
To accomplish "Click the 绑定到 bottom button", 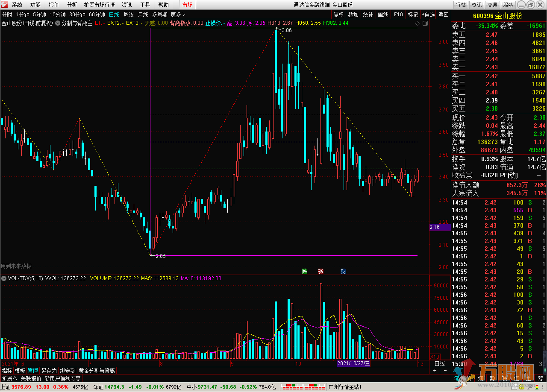I will tap(68, 371).
